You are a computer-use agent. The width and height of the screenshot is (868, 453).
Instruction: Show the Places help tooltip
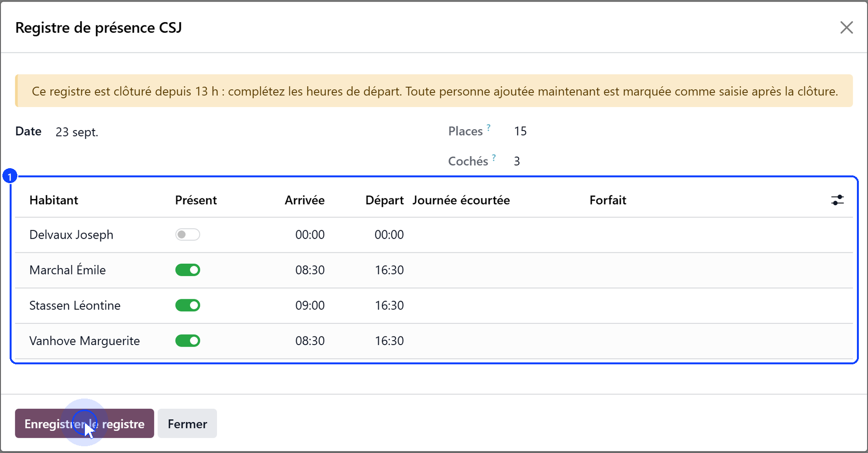[488, 128]
